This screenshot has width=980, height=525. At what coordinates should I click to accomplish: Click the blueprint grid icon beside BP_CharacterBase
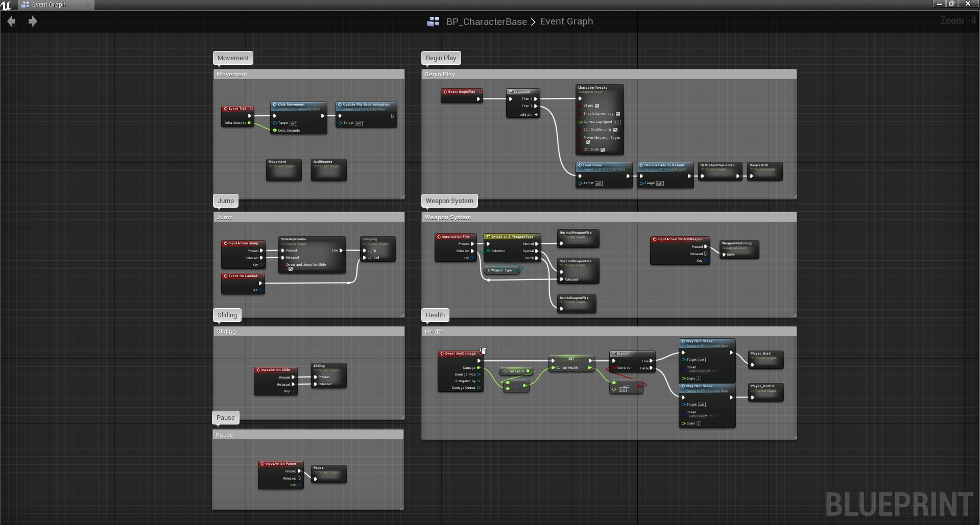(x=433, y=21)
